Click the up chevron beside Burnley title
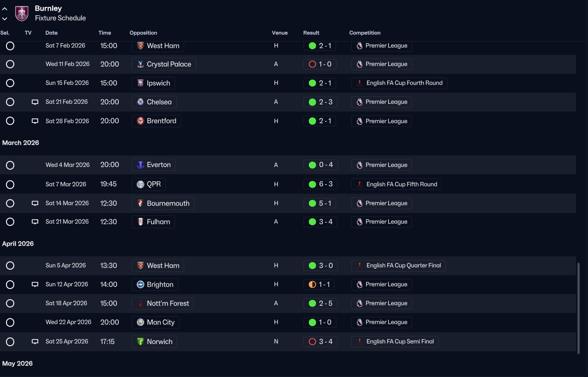This screenshot has height=377, width=588. click(x=5, y=9)
